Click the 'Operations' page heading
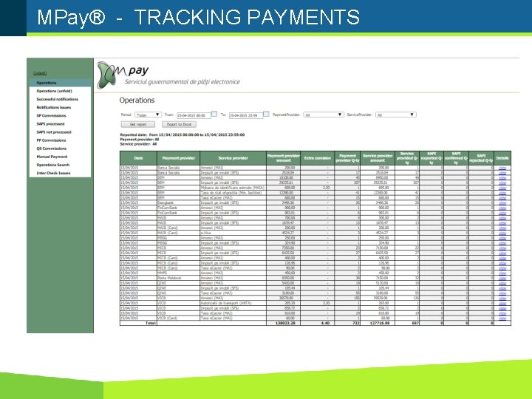532x399 pixels. pos(137,100)
